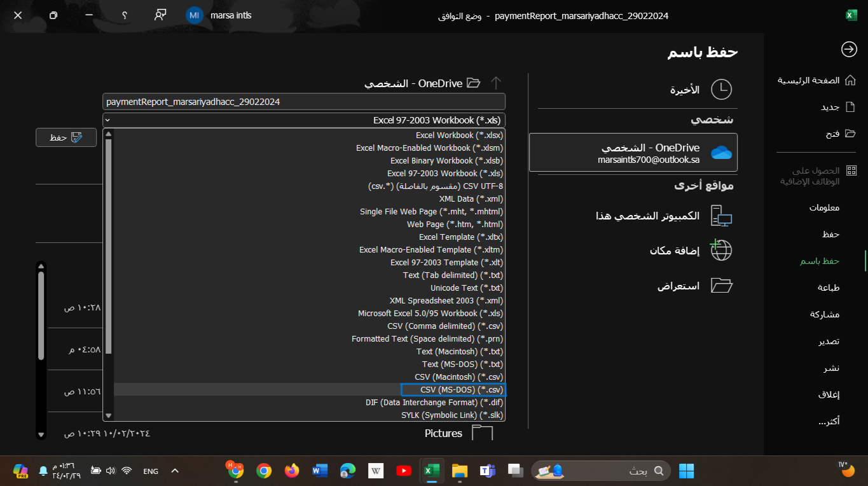Image resolution: width=868 pixels, height=486 pixels.
Task: Click the Save button beside file type
Action: point(66,137)
